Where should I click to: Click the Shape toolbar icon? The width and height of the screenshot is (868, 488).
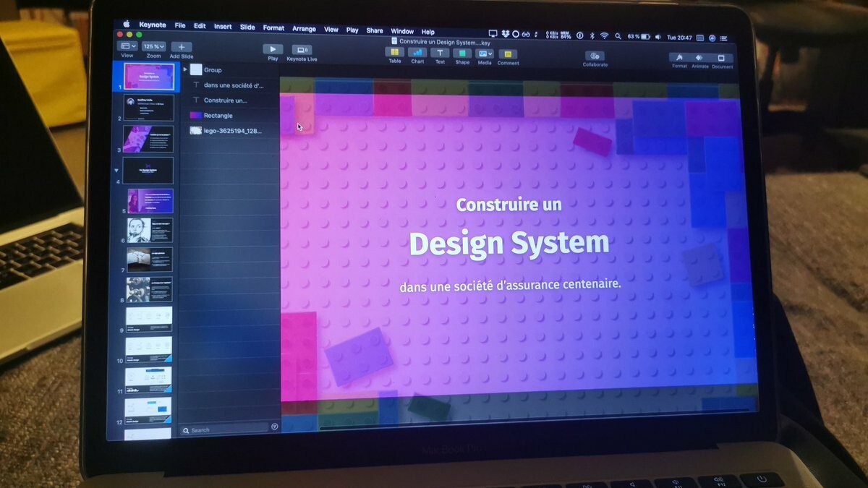[462, 53]
